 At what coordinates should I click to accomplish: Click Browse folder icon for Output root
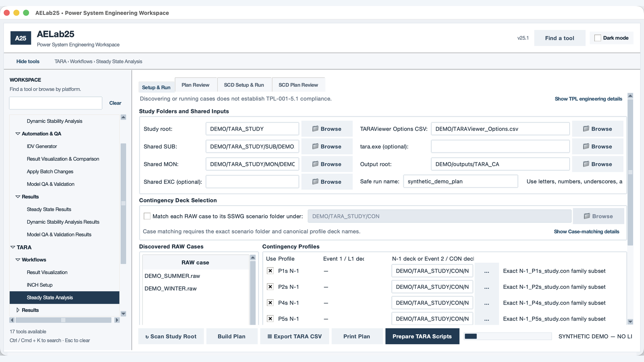[586, 164]
